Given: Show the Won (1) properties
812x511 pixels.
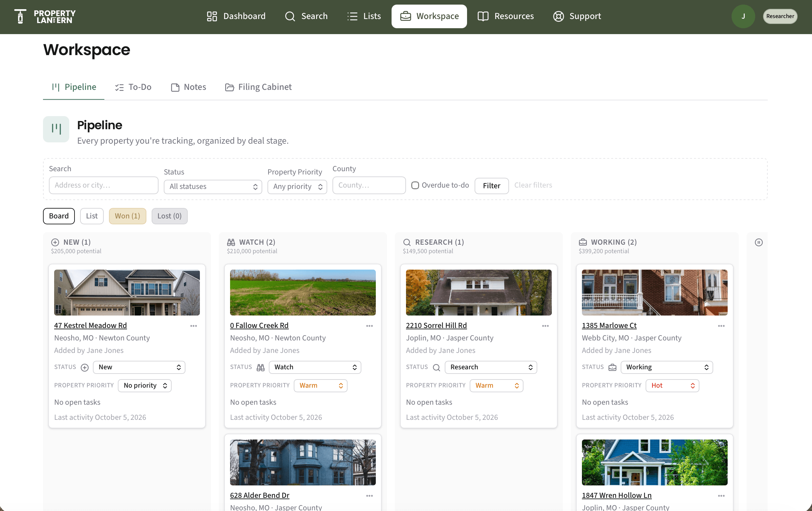Looking at the screenshot, I should tap(127, 216).
